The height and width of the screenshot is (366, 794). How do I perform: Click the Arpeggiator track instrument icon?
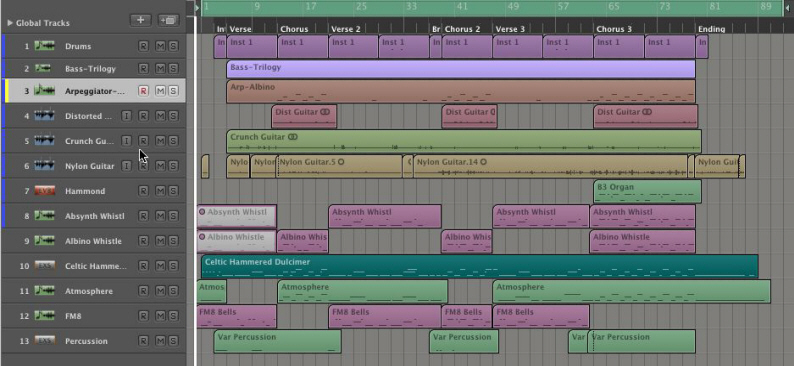[45, 91]
